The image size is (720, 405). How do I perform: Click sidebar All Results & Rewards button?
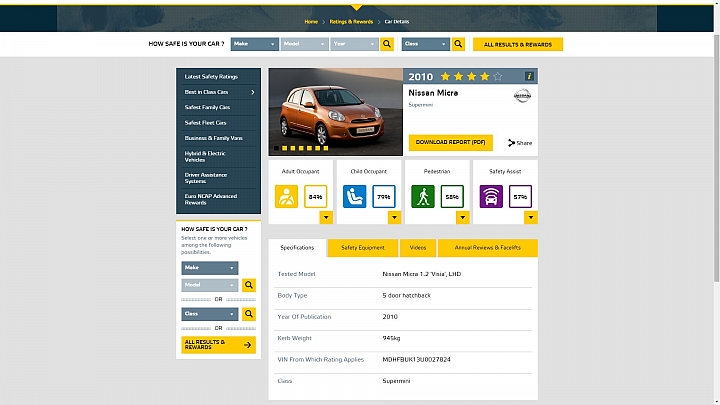(x=219, y=345)
